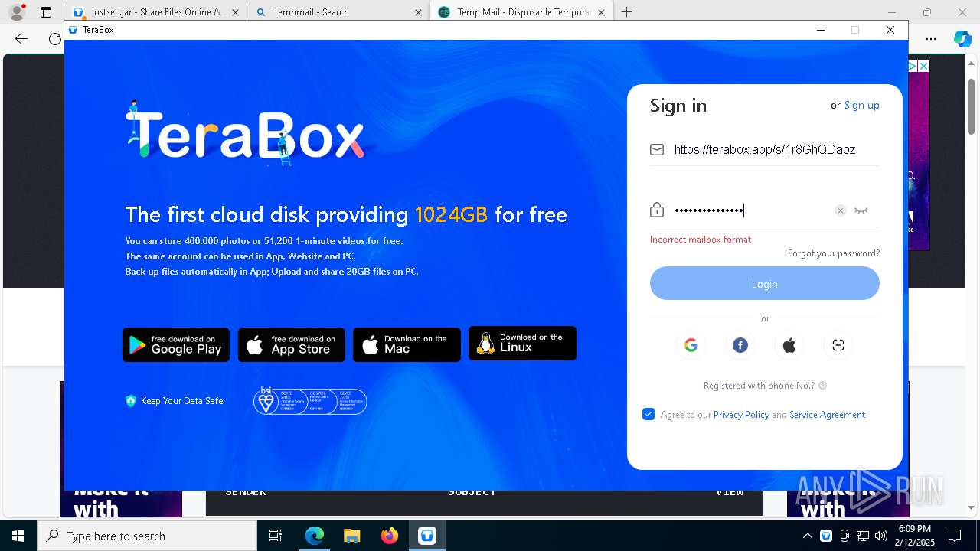Click the TeraBox system tray icon
This screenshot has width=980, height=551.
(826, 536)
